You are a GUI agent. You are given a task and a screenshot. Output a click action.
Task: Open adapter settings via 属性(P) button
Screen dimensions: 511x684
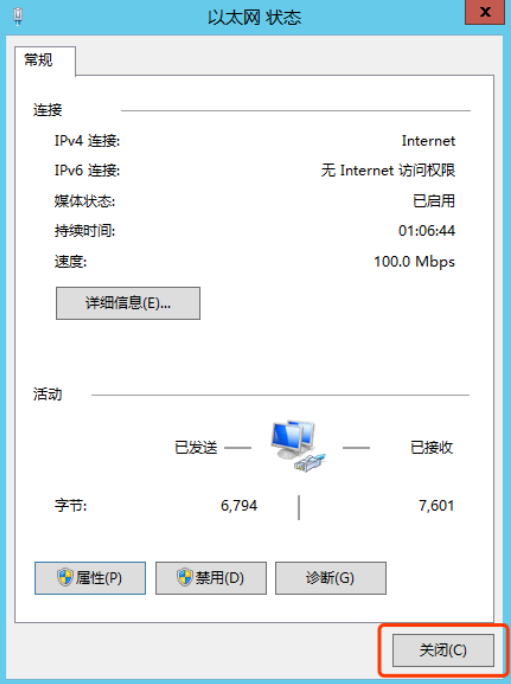(90, 578)
